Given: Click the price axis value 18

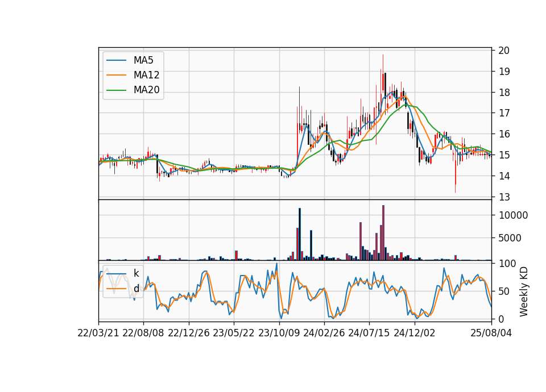Looking at the screenshot, I should (x=504, y=93).
